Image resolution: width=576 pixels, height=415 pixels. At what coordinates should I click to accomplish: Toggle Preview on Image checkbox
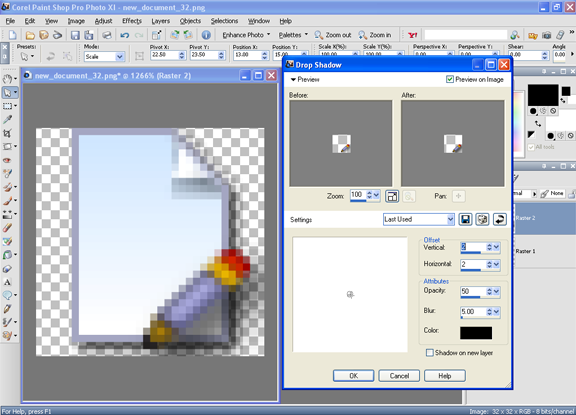[x=450, y=79]
